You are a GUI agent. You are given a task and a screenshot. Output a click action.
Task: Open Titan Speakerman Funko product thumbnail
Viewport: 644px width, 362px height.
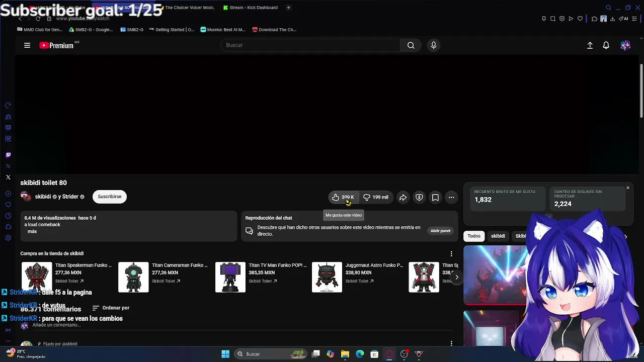pyautogui.click(x=37, y=277)
